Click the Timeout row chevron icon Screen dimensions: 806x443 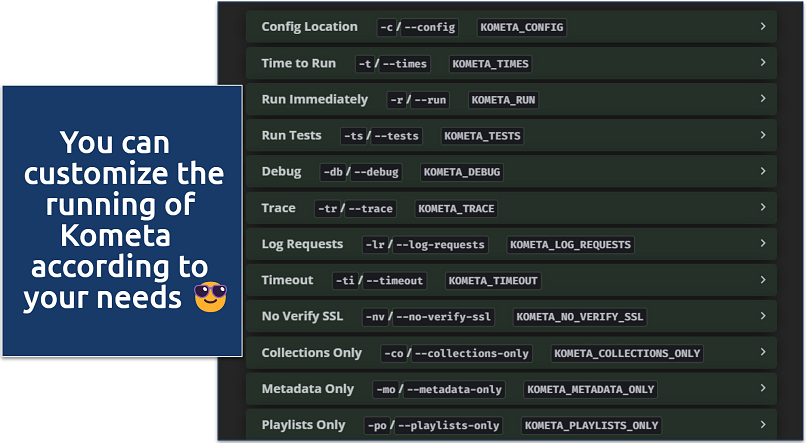(763, 280)
